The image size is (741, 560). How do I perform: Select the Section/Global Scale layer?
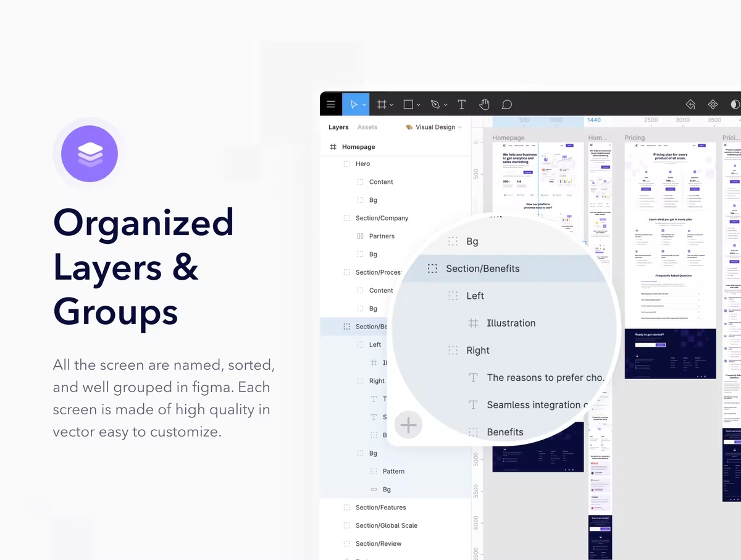[x=386, y=525]
